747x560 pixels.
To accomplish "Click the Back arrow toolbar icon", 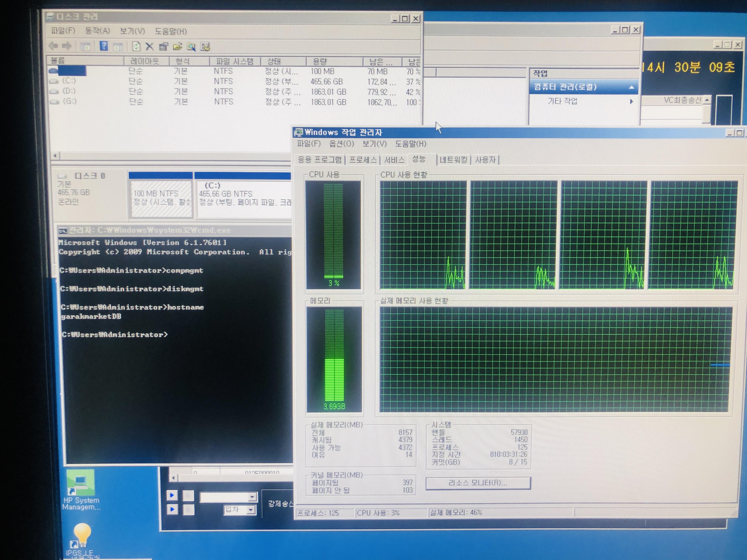I will [x=53, y=46].
